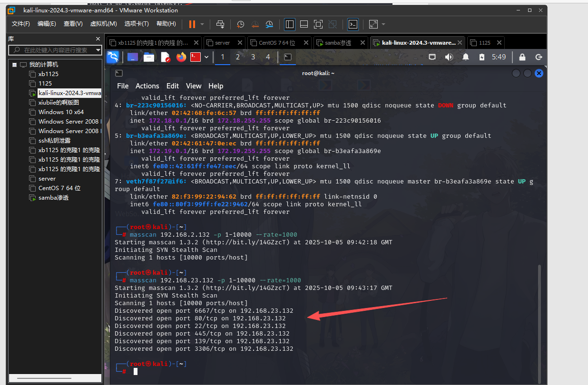
Task: Switch to Kali workspace 2
Action: coord(237,57)
